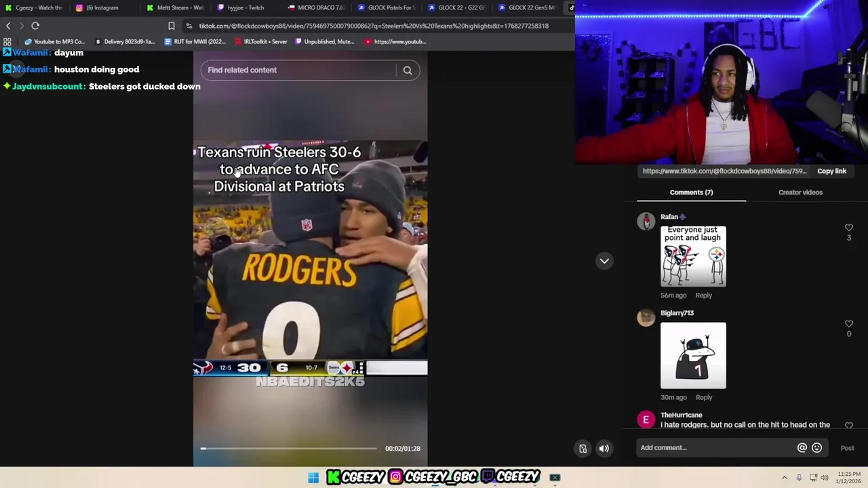Switch to Cgeezy Kick tab
Image resolution: width=868 pixels, height=488 pixels.
tap(35, 7)
